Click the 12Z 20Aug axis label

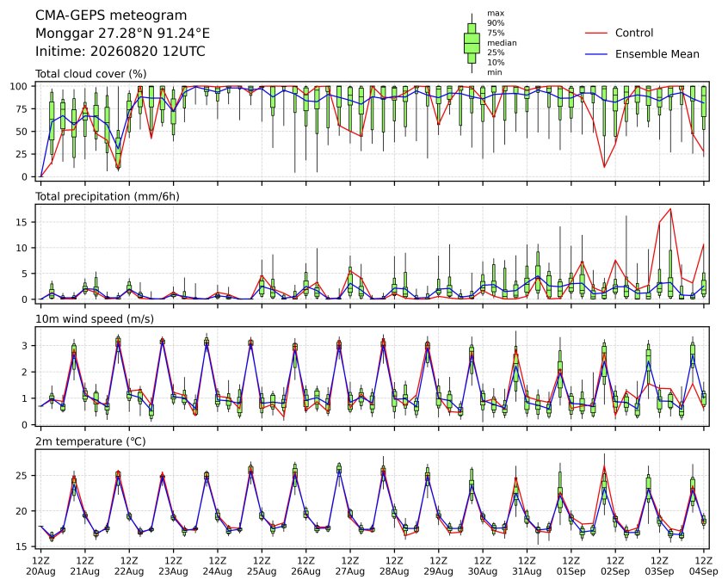[40, 566]
